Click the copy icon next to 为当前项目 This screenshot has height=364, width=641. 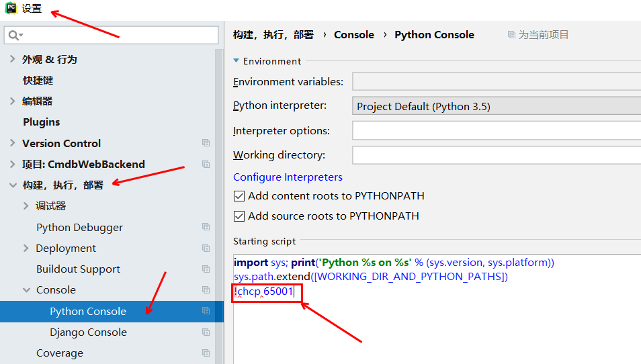pos(511,35)
